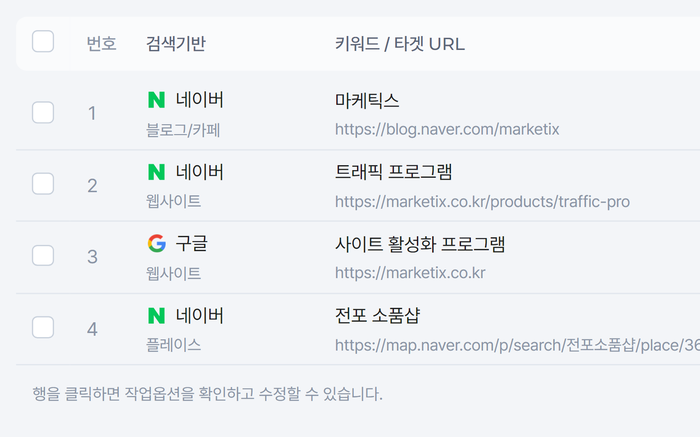Check the box for row 4 전포 소품샵
This screenshot has width=700, height=437.
point(43,327)
